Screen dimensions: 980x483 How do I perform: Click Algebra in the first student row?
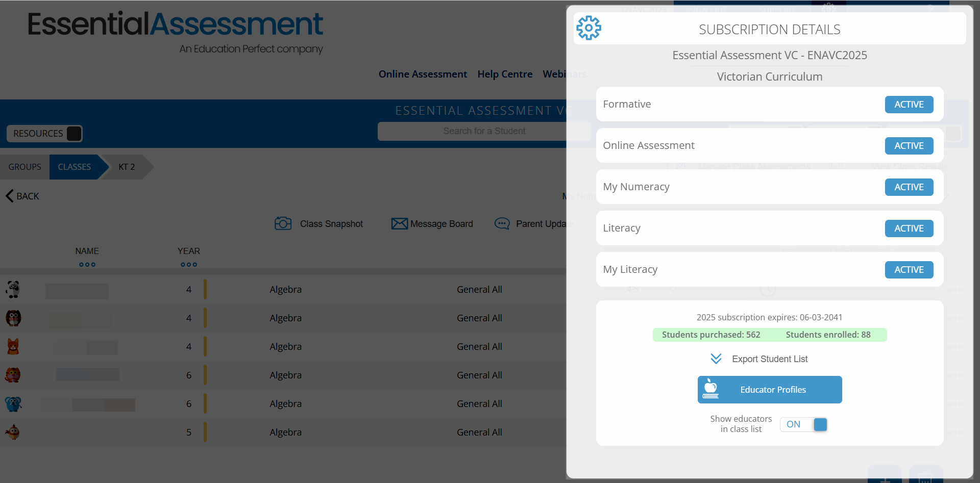point(286,289)
